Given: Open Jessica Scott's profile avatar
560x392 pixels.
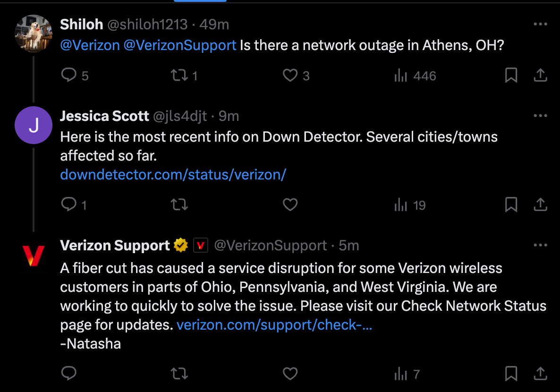Looking at the screenshot, I should (x=33, y=125).
